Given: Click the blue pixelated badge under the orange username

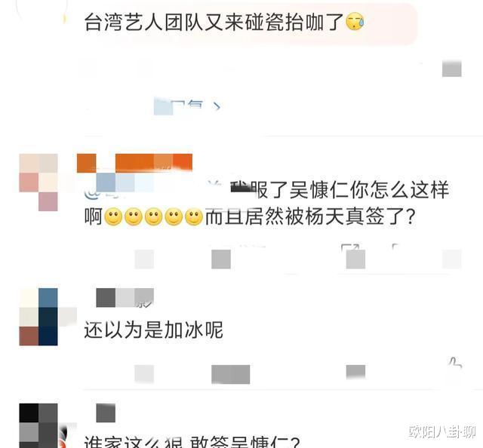Looking at the screenshot, I should click(125, 183).
